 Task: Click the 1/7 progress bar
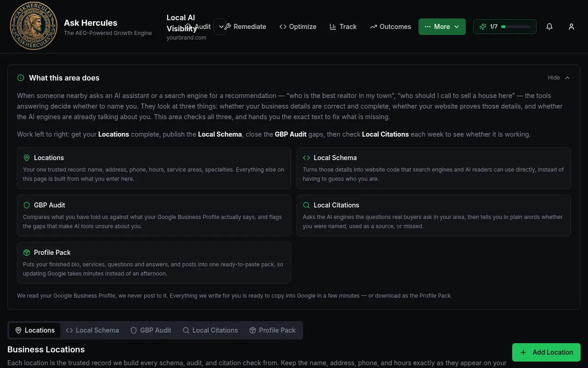coord(516,27)
